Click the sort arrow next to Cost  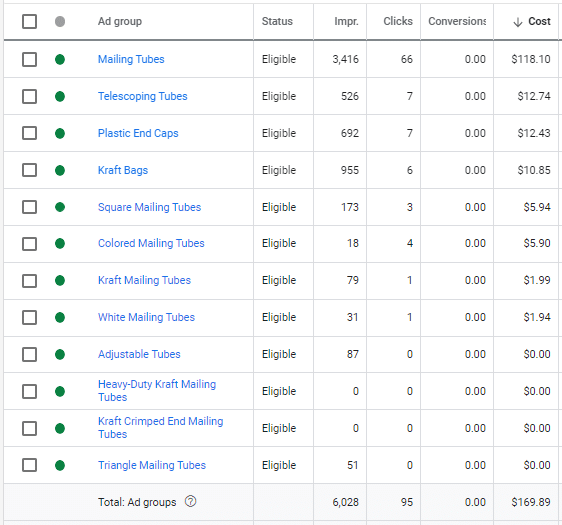click(518, 22)
